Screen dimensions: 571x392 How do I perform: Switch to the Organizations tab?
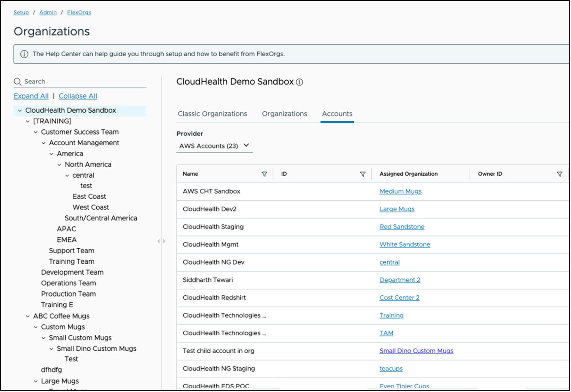(285, 114)
